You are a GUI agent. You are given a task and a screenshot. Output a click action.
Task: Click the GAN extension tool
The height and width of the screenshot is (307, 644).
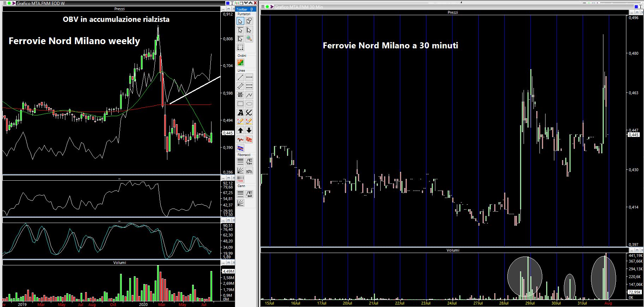tap(249, 194)
